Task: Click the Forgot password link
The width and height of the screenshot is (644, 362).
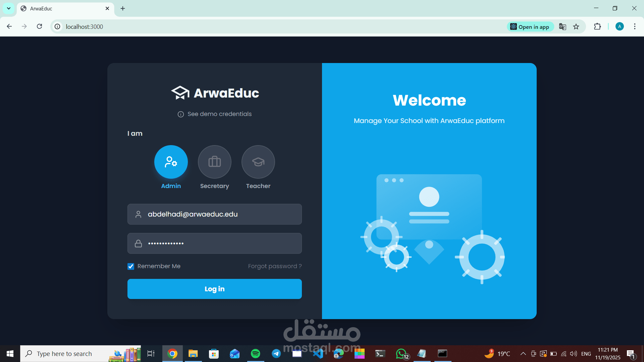Action: tap(275, 266)
